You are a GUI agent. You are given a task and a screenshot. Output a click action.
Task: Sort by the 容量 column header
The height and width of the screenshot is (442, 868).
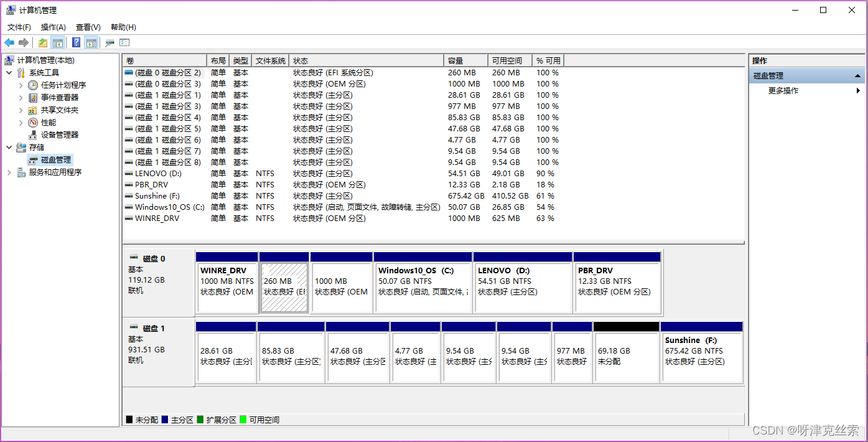tap(466, 60)
